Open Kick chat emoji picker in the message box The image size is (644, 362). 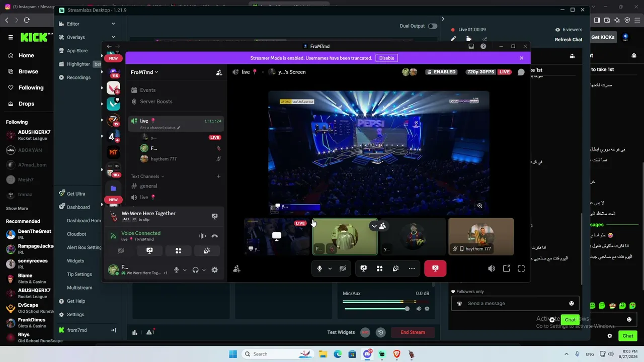point(572,303)
